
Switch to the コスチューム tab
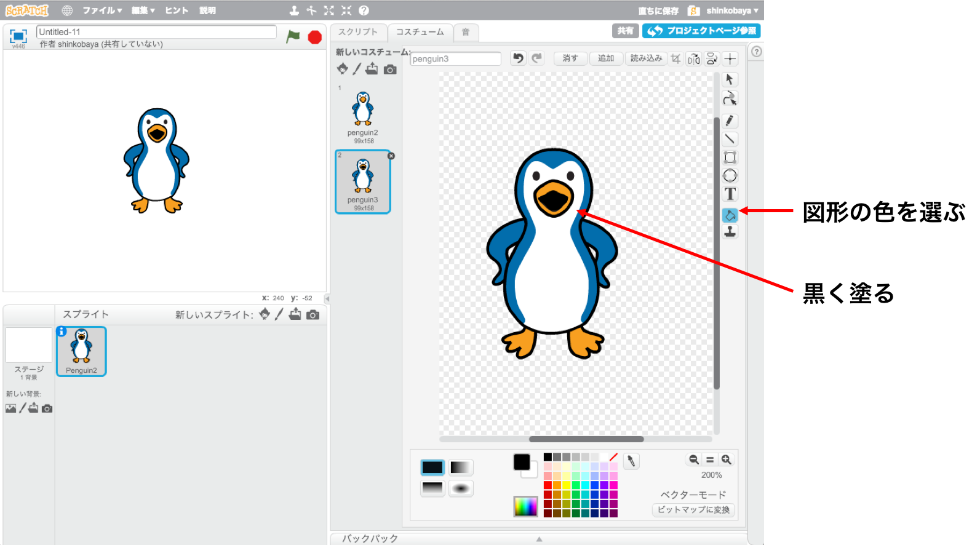pyautogui.click(x=420, y=32)
